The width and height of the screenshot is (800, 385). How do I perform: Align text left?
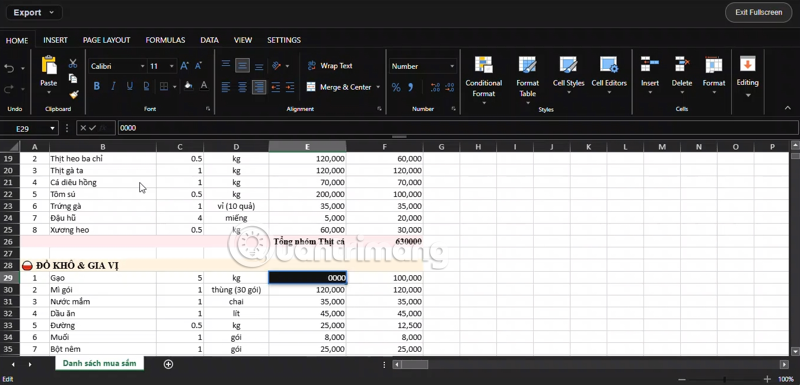pos(226,87)
